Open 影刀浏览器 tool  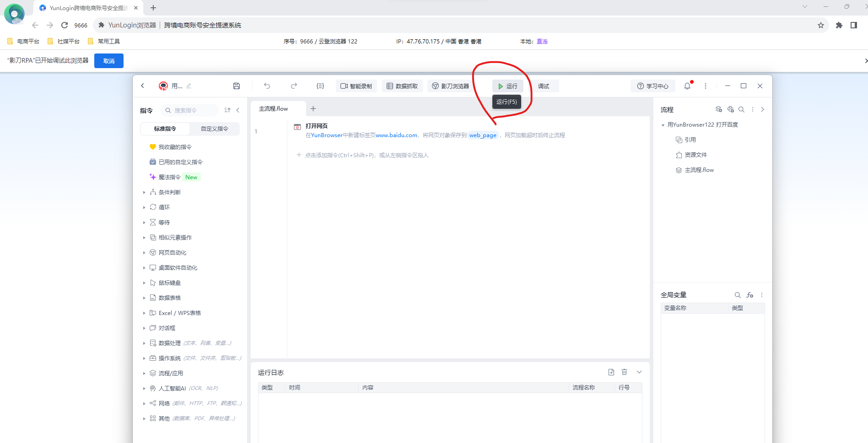click(451, 86)
